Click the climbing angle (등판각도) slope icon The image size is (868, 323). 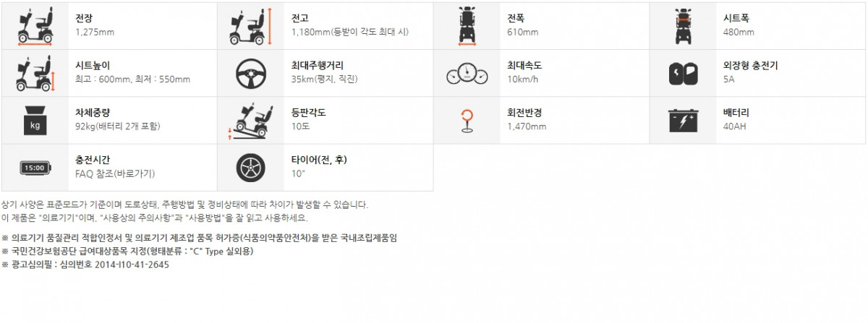coord(250,120)
